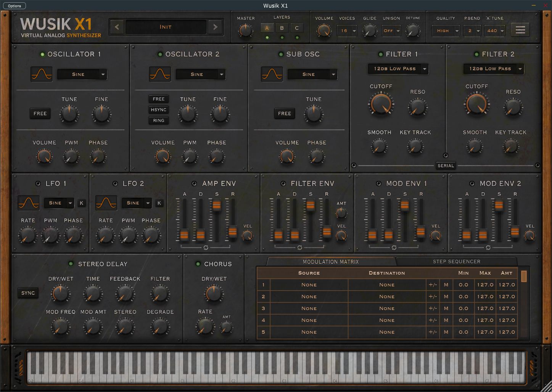Click Stereo Delay Feedback knob
Screen dimensions: 552x392
click(x=125, y=294)
